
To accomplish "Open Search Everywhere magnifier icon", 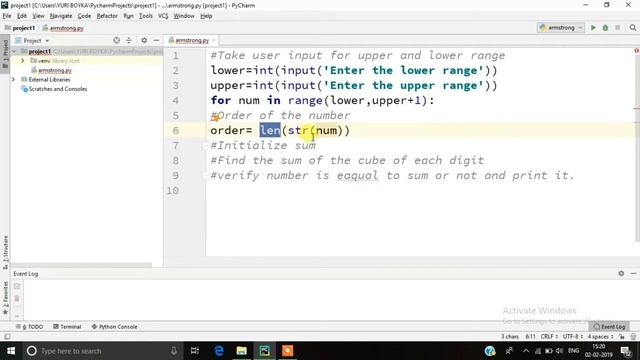I will (633, 28).
